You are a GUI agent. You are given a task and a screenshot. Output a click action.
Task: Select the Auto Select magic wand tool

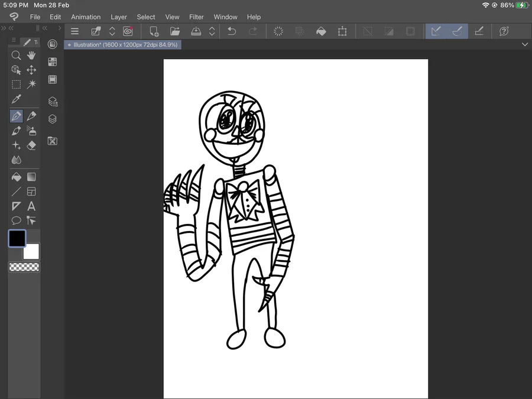point(31,84)
